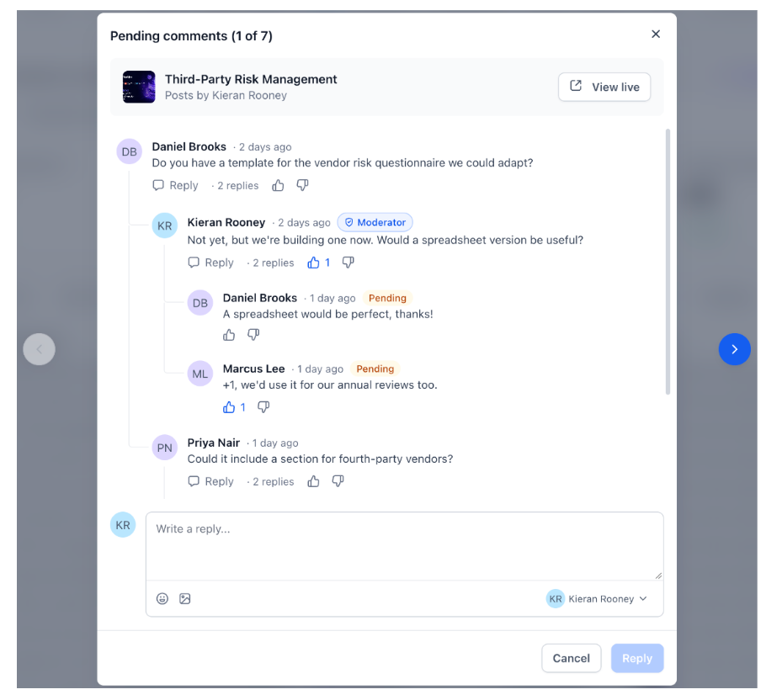
Task: Expand 2 replies under Daniel Brooks' comment
Action: click(x=238, y=185)
